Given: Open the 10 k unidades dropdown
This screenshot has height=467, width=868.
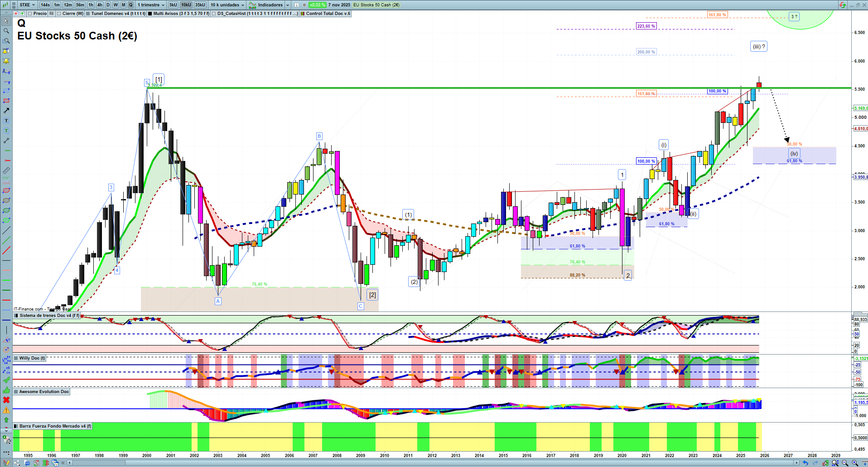Looking at the screenshot, I should (x=227, y=5).
